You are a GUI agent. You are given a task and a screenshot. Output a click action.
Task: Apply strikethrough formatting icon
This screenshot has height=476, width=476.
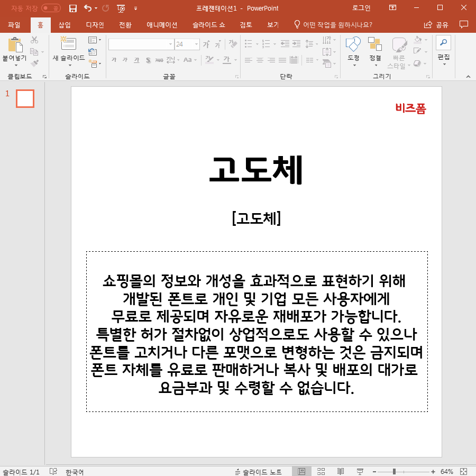[148, 60]
